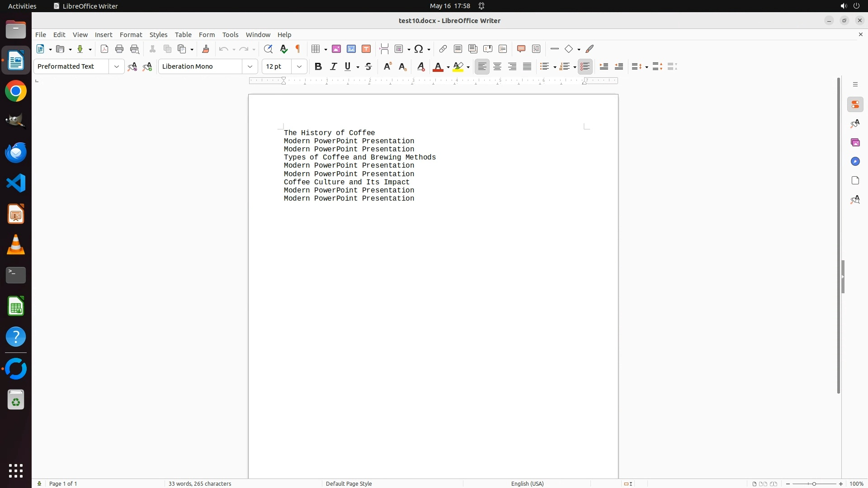Viewport: 868px width, 488px height.
Task: Click the Export as PDF icon
Action: (x=104, y=49)
